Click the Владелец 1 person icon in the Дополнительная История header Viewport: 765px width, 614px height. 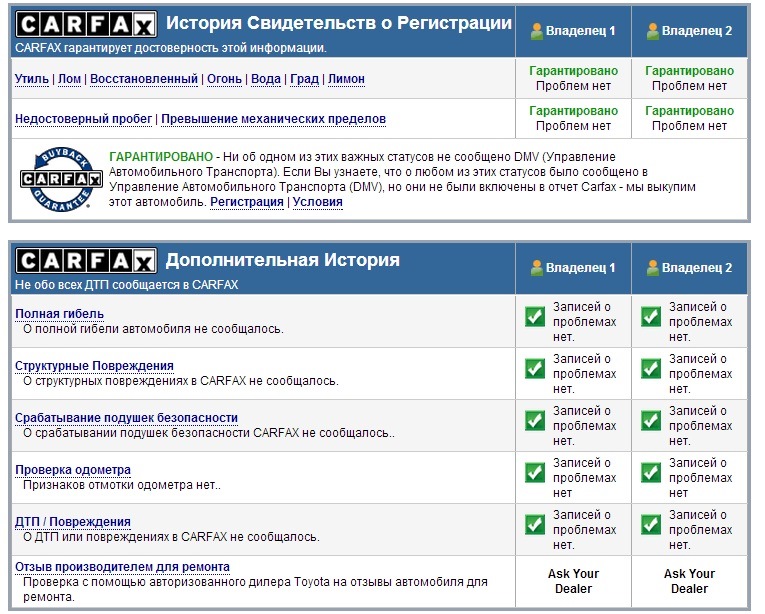pos(537,267)
